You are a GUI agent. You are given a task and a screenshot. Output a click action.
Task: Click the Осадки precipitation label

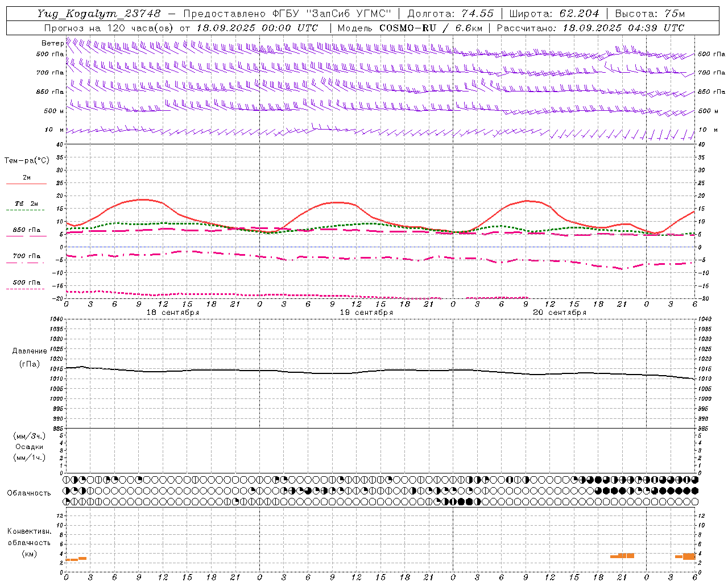[x=30, y=447]
